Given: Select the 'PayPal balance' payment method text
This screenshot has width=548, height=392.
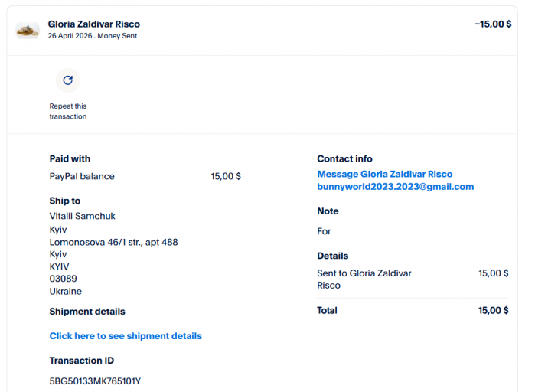Looking at the screenshot, I should (x=82, y=176).
